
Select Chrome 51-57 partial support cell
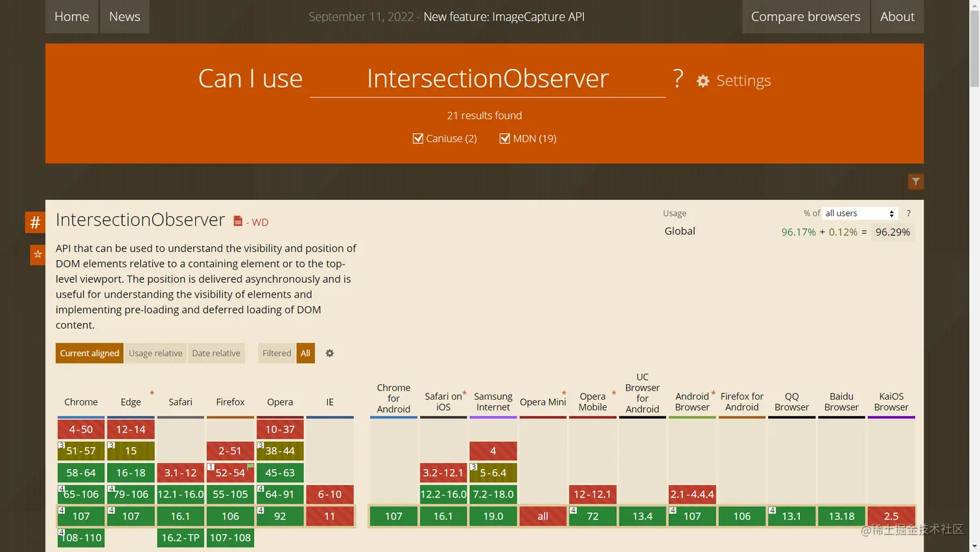pyautogui.click(x=81, y=451)
